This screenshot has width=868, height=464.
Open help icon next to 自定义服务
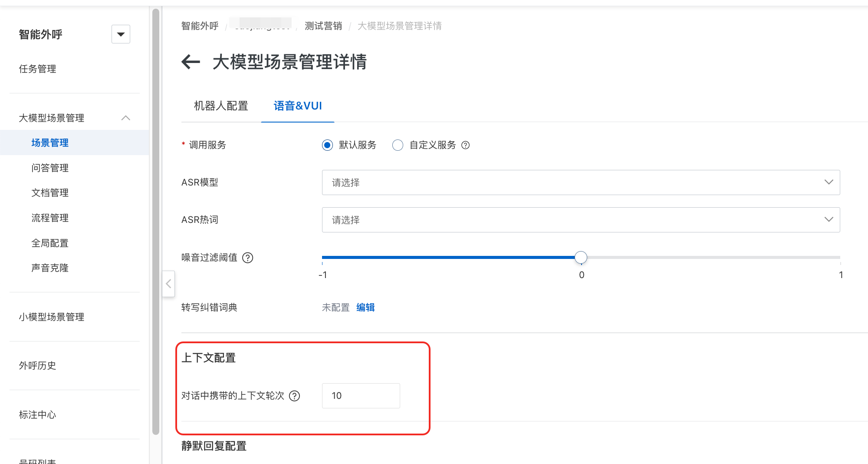[465, 145]
